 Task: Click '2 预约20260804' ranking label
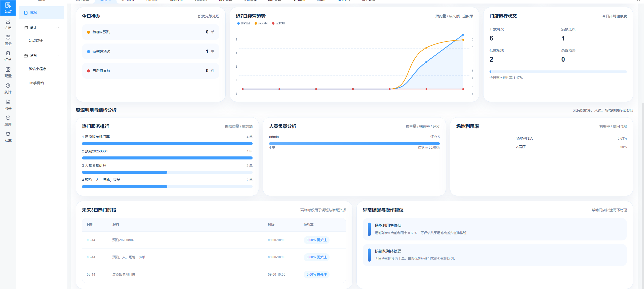(95, 151)
